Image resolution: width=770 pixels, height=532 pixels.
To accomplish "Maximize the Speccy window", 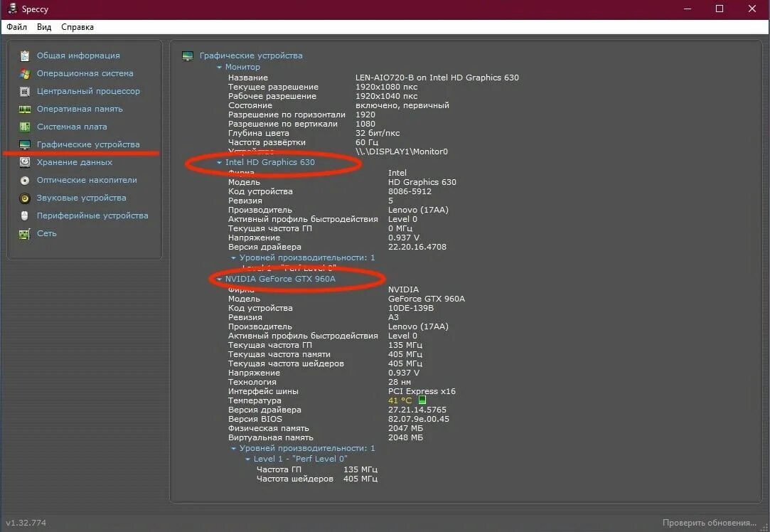I will coord(720,9).
